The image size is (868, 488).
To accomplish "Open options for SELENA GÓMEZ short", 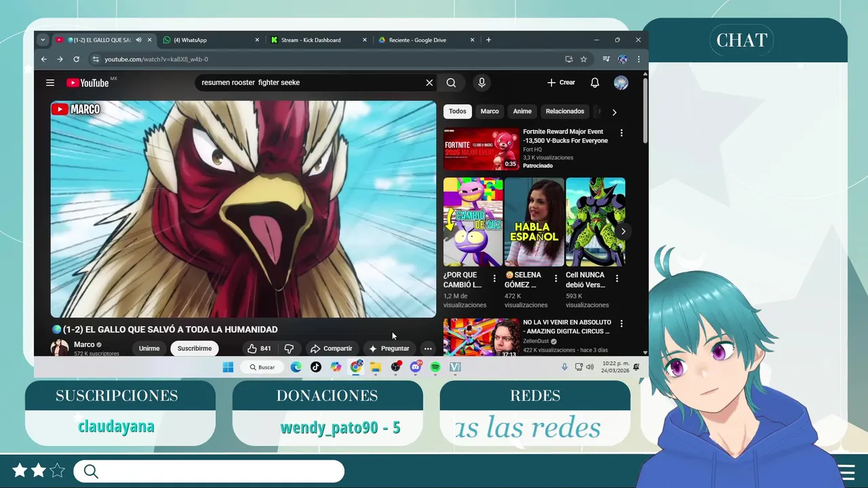I will (x=556, y=279).
